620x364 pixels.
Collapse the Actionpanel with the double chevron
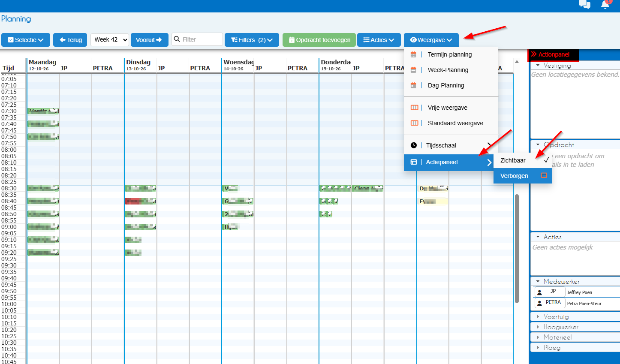(x=534, y=54)
